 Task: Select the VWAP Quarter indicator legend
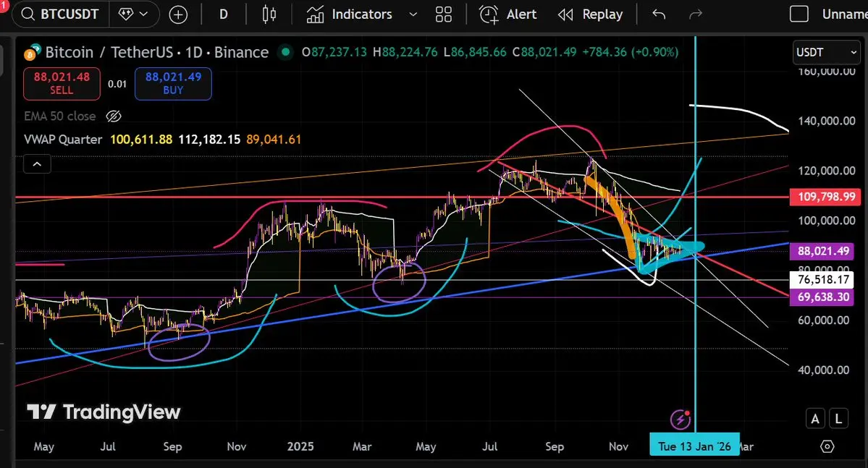tap(63, 140)
